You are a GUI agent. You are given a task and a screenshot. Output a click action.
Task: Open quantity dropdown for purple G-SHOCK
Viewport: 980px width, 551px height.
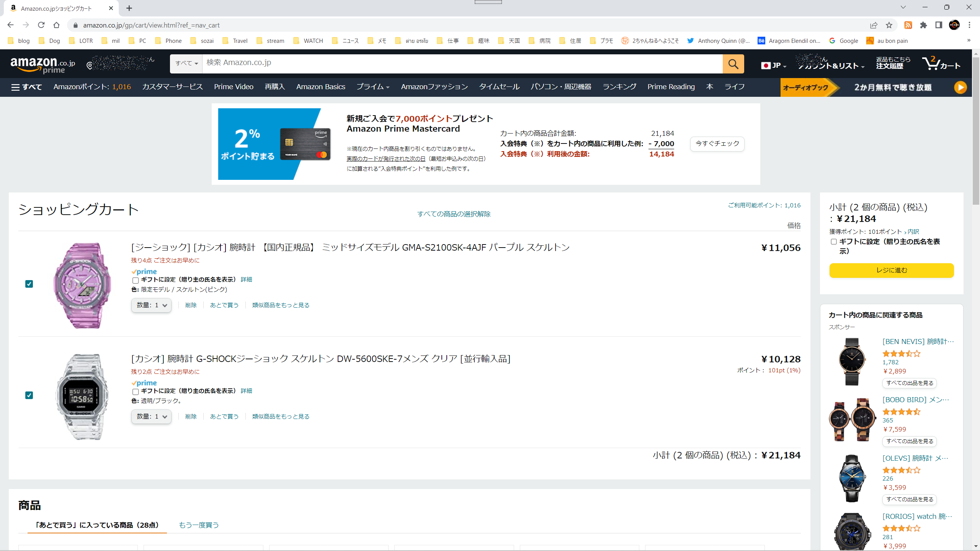click(x=151, y=305)
